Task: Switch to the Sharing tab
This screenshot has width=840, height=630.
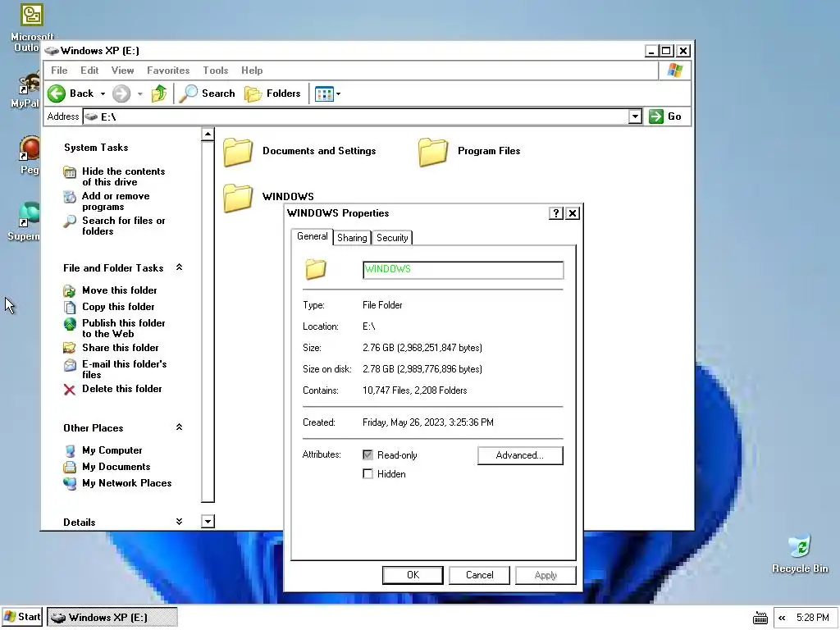Action: click(x=352, y=238)
